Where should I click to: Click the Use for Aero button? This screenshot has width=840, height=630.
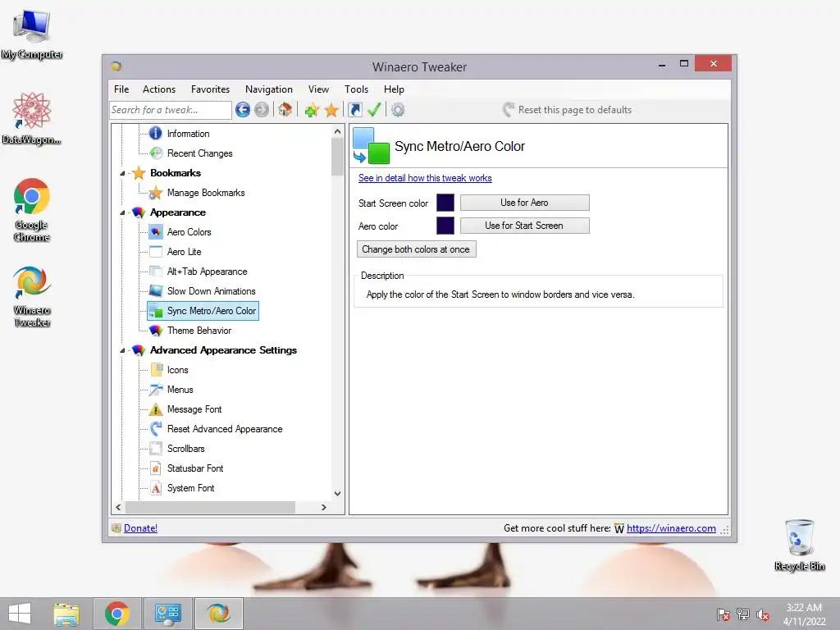524,203
